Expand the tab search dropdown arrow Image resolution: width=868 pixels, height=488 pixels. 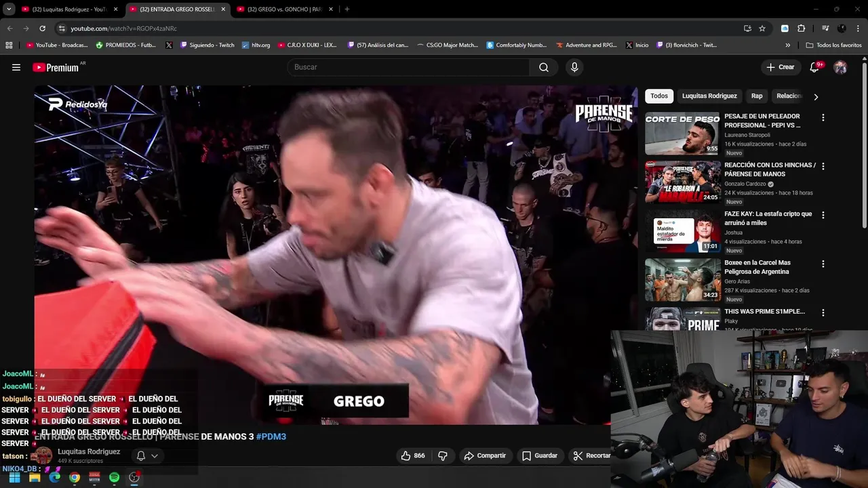[9, 9]
